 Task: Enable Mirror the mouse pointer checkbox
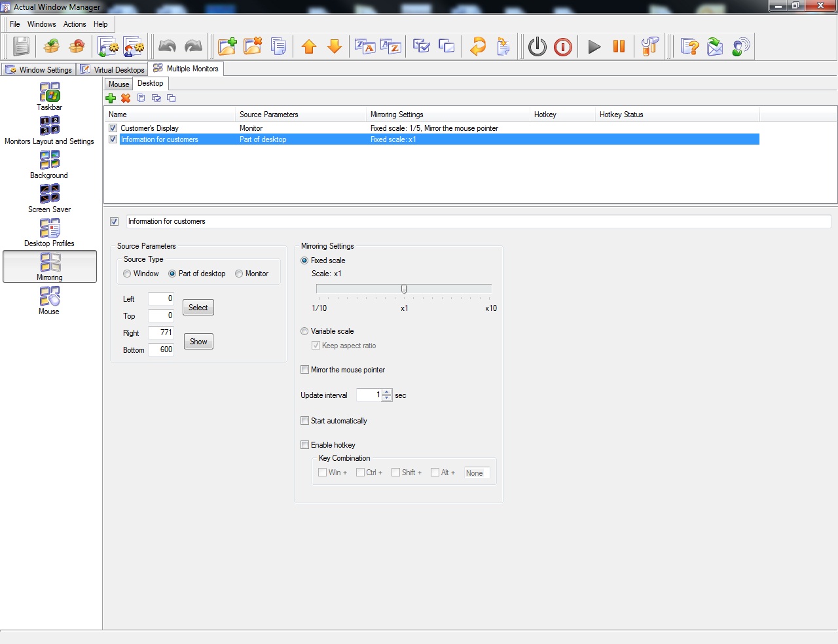coord(304,370)
